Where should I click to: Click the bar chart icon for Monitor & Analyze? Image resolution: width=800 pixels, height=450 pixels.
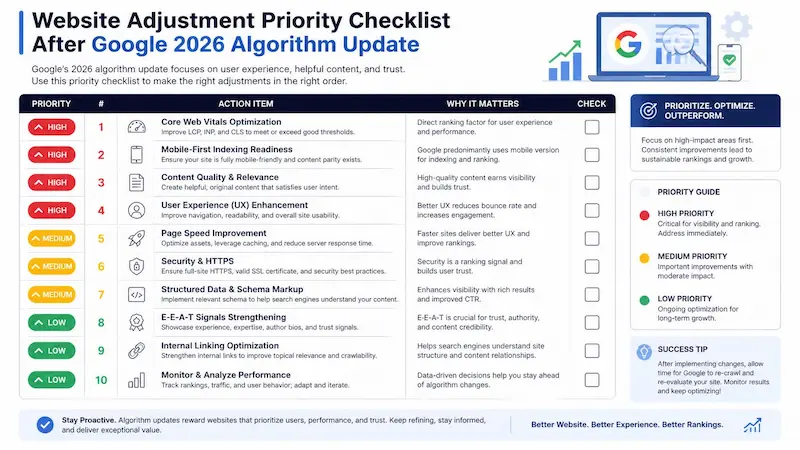136,380
